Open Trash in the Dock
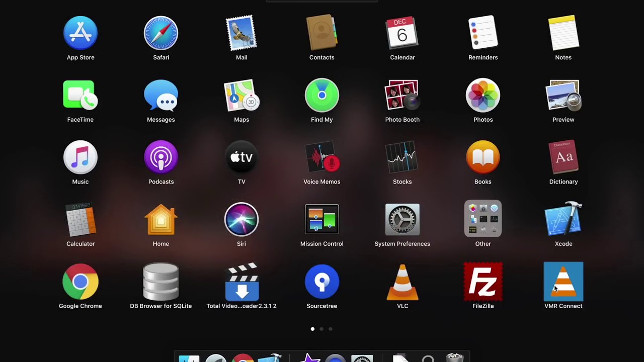The image size is (644, 362). point(455,358)
